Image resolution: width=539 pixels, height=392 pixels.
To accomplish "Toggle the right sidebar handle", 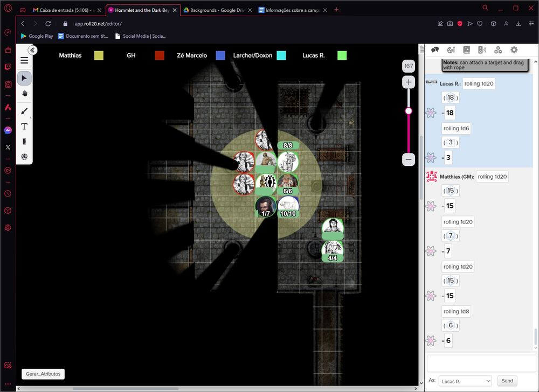I will [x=422, y=50].
